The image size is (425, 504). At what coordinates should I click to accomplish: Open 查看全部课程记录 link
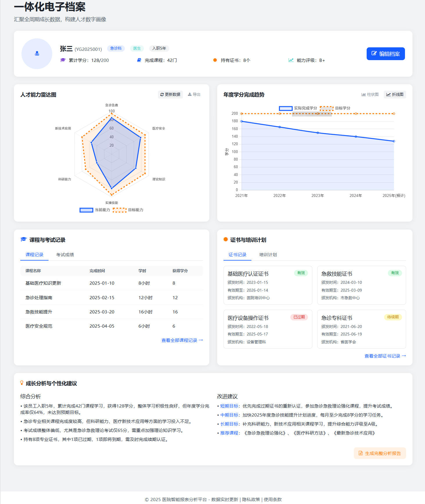tap(182, 340)
